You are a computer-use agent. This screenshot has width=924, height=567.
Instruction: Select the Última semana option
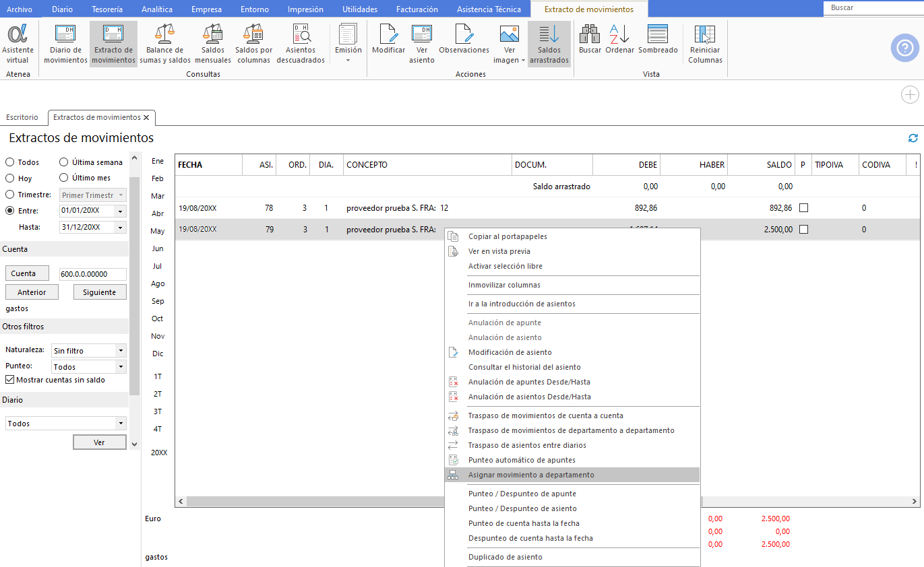click(64, 162)
